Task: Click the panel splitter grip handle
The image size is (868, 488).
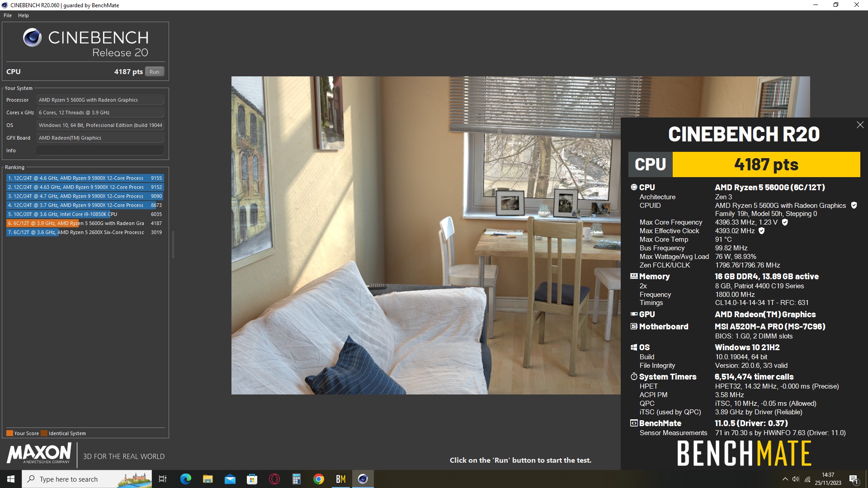Action: point(173,244)
